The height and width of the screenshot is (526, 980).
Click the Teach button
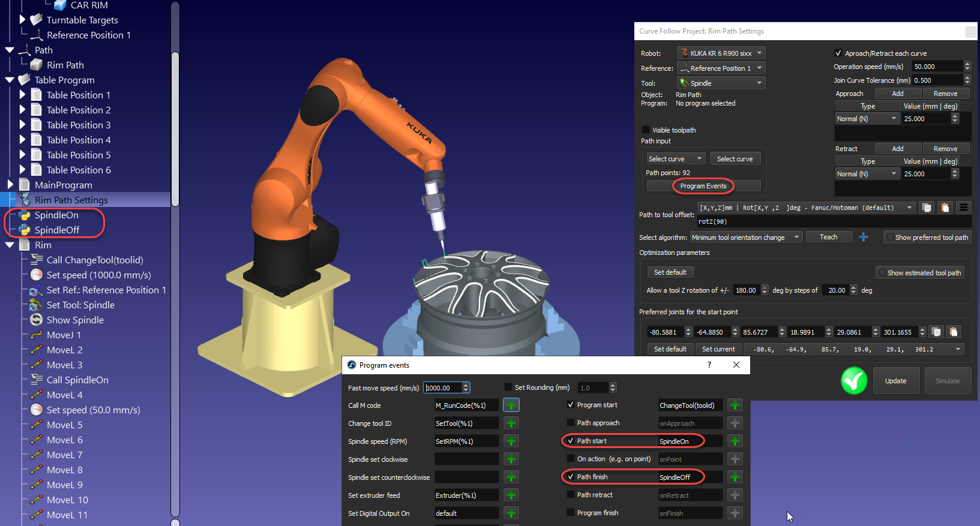(829, 237)
